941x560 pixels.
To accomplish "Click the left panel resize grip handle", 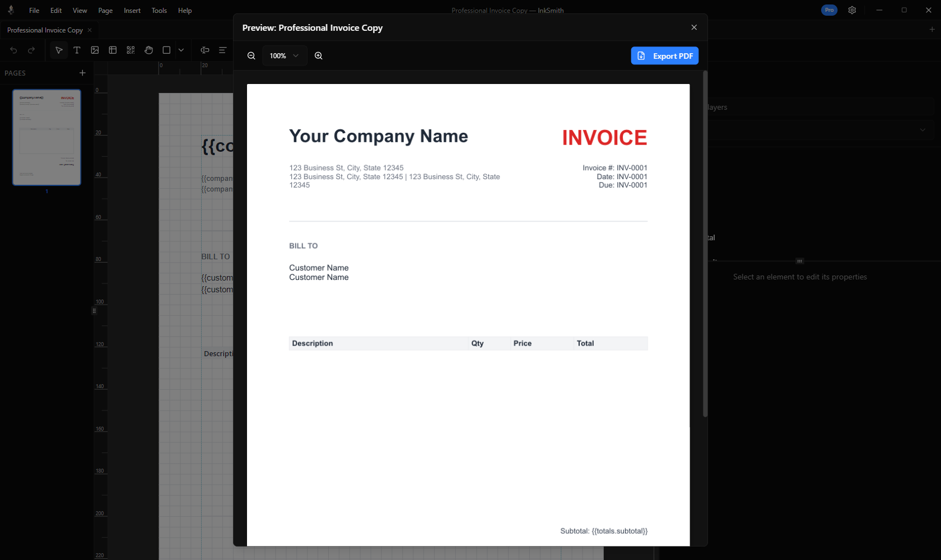I will point(94,311).
